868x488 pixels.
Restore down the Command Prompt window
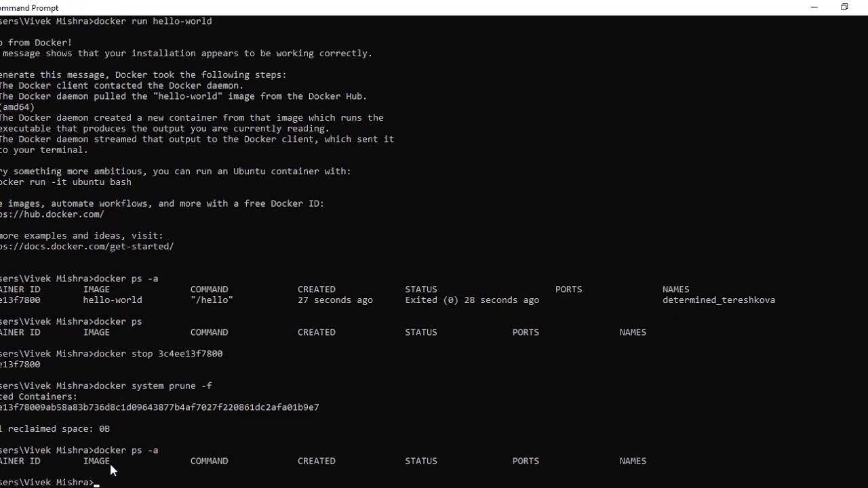tap(844, 7)
